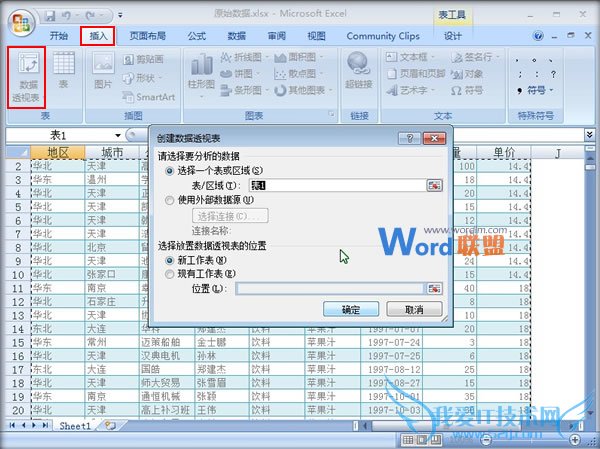Open the 形状 shapes gallery
Viewport: 600px width, 449px height.
(141, 78)
